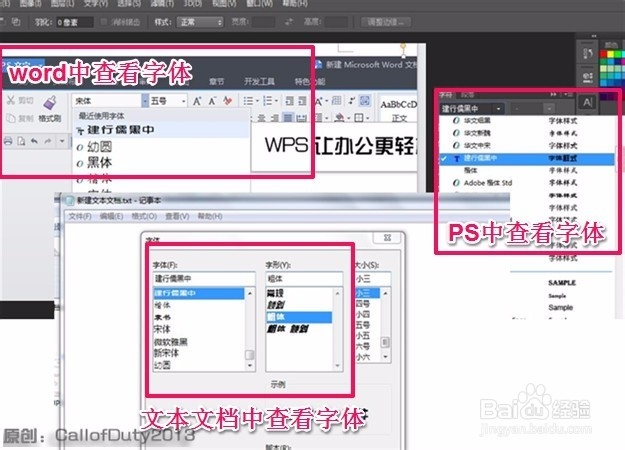Open Notepad 帮助(H) menu
This screenshot has height=450, width=625.
pos(210,216)
